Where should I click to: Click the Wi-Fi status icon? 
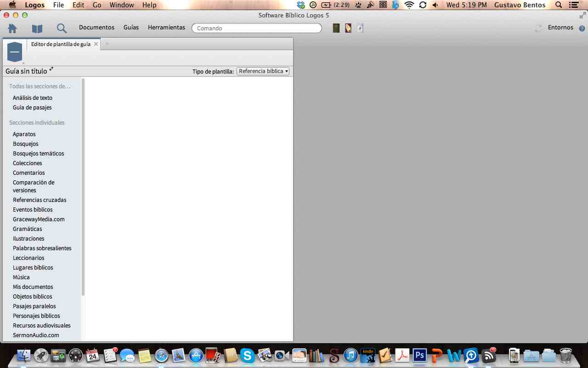409,5
